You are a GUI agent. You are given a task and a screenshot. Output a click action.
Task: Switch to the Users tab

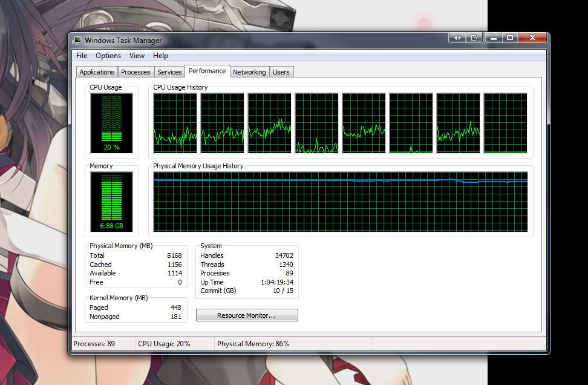tap(281, 72)
